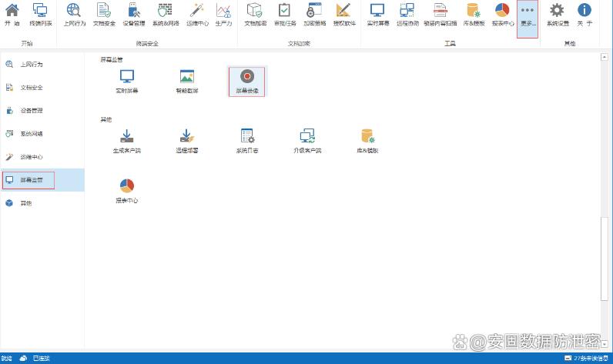The image size is (613, 364).
Task: Open 系统设置 gear in the ribbon
Action: [x=558, y=15]
